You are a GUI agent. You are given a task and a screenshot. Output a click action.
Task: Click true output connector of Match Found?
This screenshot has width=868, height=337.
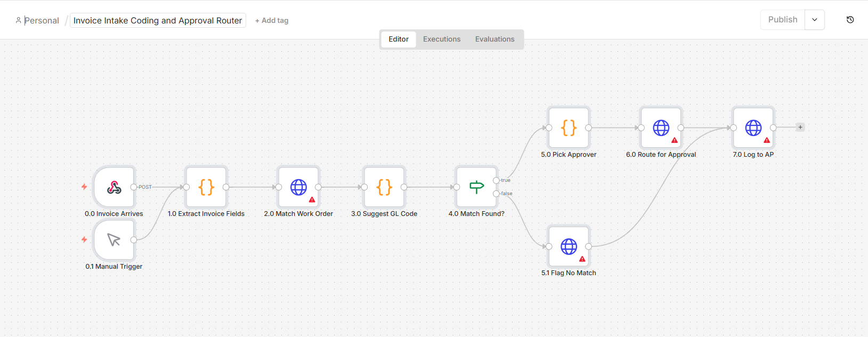click(x=496, y=180)
